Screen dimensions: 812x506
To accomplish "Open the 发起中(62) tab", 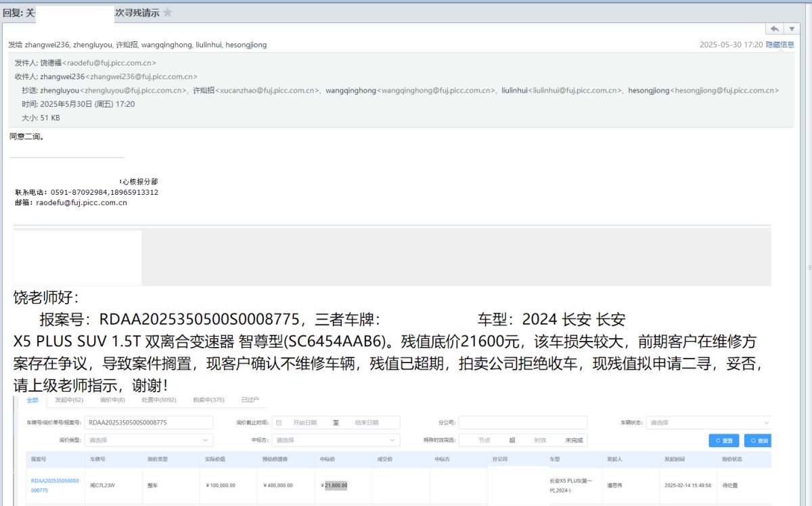I will point(69,400).
